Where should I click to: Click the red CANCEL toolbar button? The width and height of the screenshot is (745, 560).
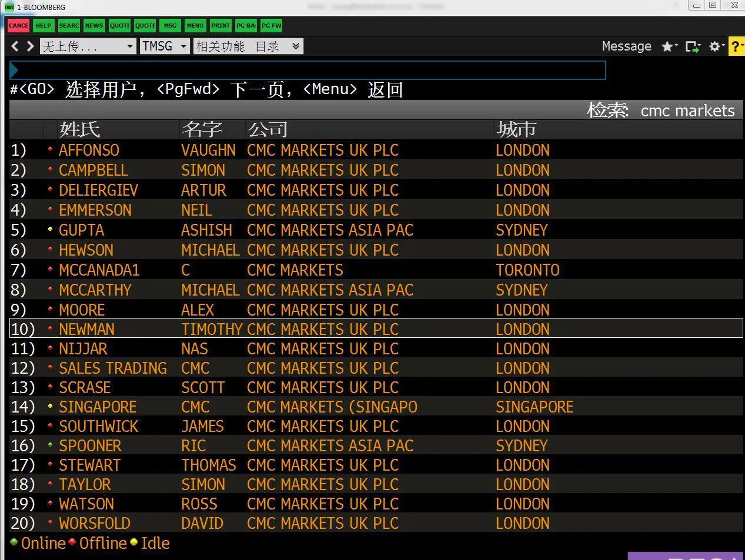tap(18, 25)
